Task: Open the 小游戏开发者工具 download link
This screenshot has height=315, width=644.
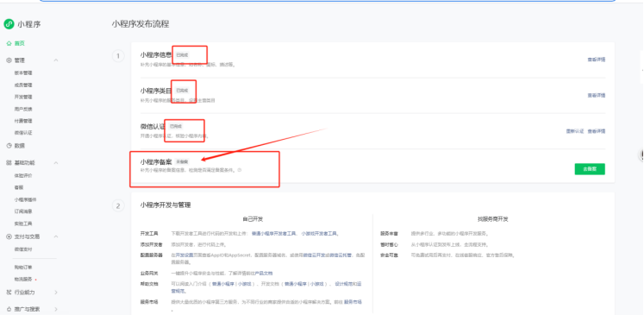Action: [x=319, y=233]
